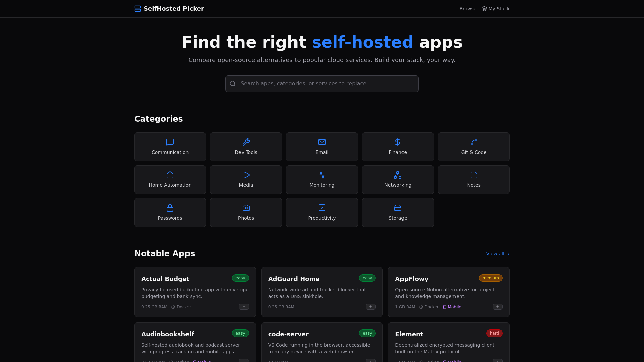
Task: Click the easy badge on Audiobookshelf
Action: [240, 333]
